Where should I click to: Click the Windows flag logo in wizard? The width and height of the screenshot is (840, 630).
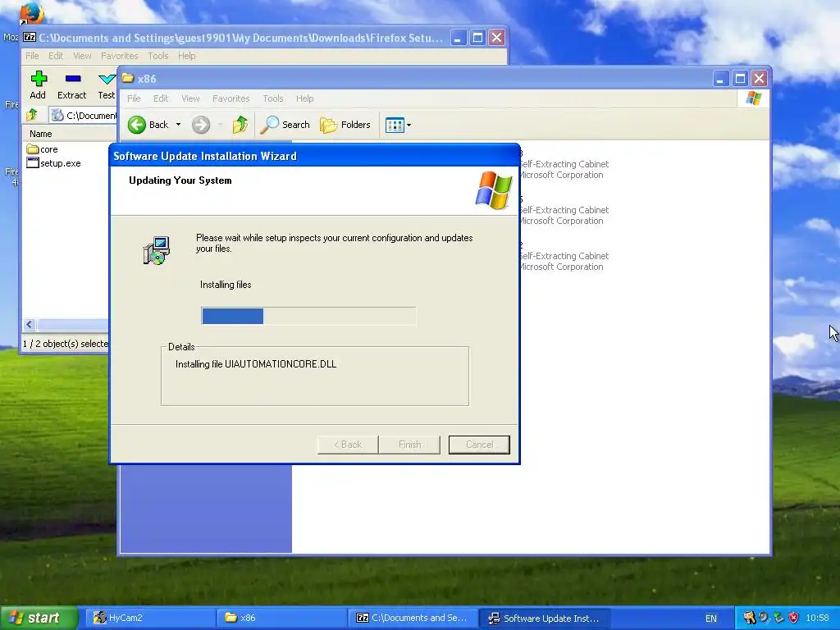(493, 190)
